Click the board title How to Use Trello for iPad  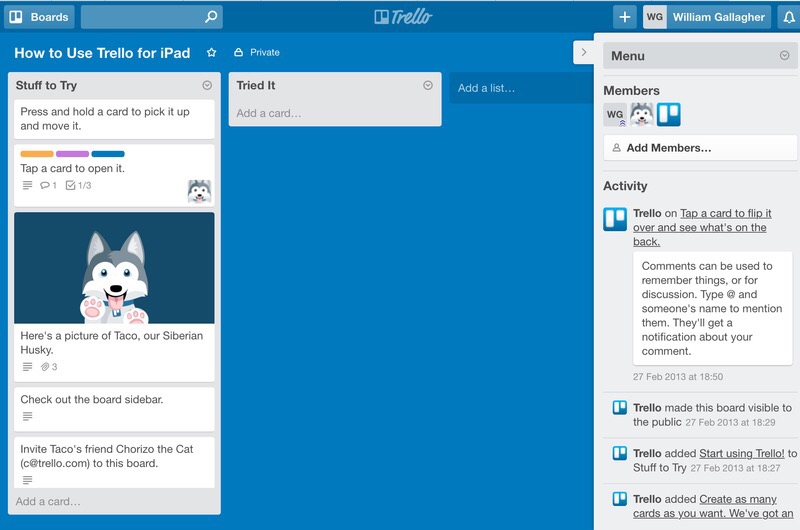(102, 53)
